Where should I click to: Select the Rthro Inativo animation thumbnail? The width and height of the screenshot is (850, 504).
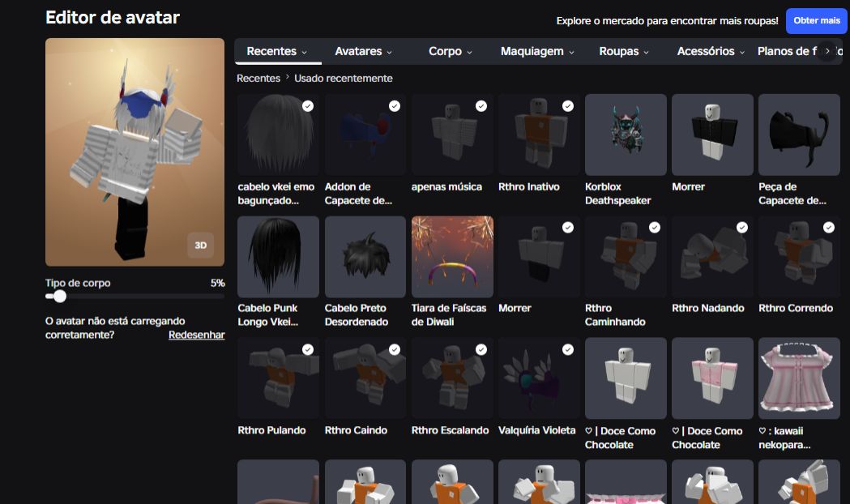click(x=539, y=135)
